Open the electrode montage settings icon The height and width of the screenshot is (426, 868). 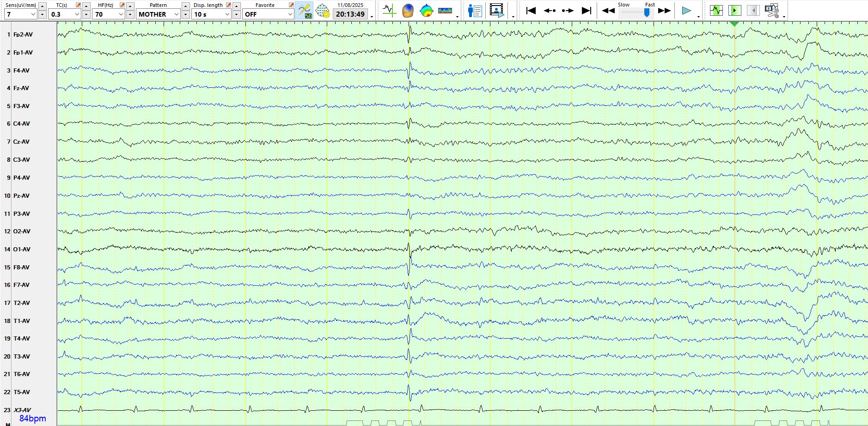pos(322,10)
